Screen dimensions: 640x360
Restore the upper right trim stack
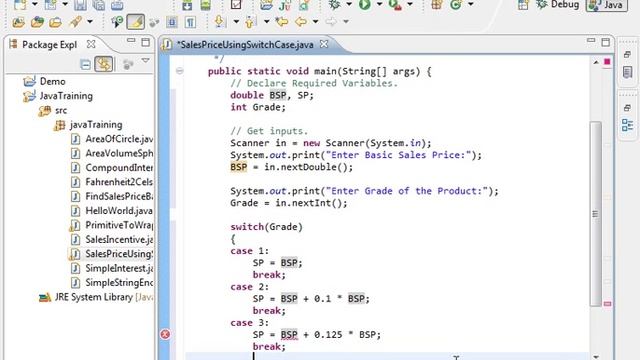pyautogui.click(x=627, y=54)
